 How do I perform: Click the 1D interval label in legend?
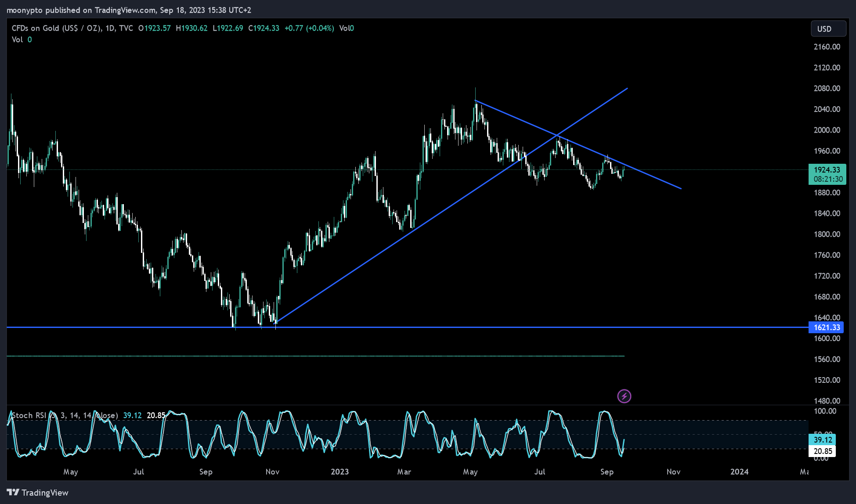click(110, 28)
